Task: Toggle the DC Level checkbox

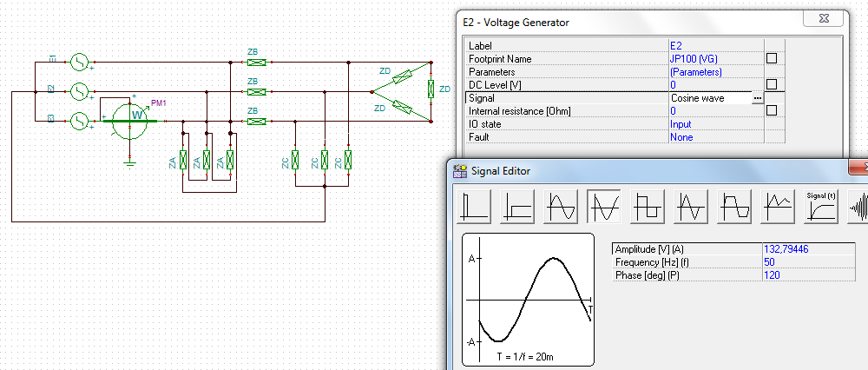Action: tap(771, 85)
